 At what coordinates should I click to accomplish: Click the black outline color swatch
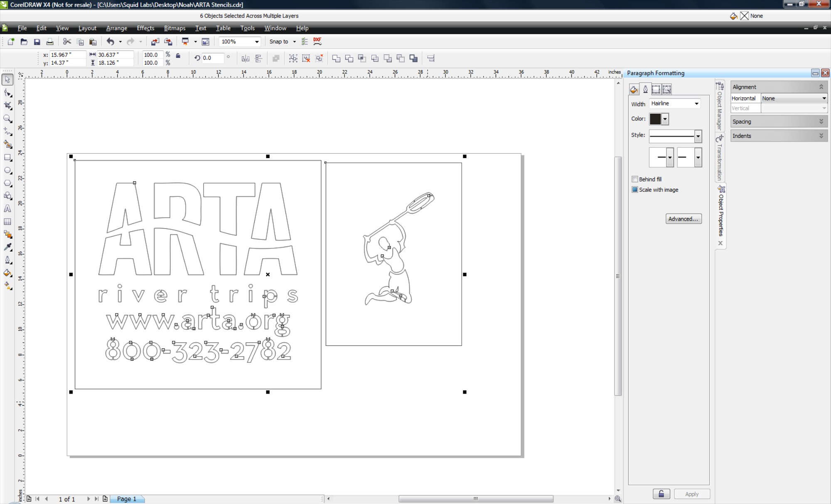point(655,119)
